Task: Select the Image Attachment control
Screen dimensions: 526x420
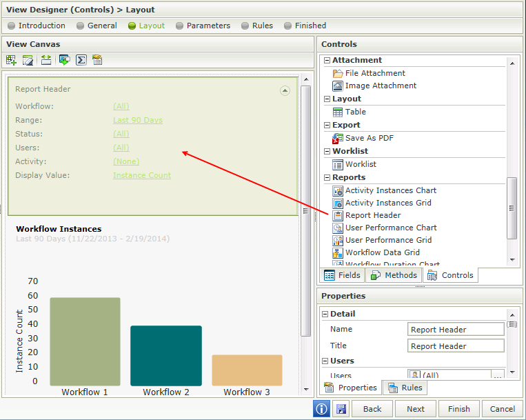Action: (374, 86)
